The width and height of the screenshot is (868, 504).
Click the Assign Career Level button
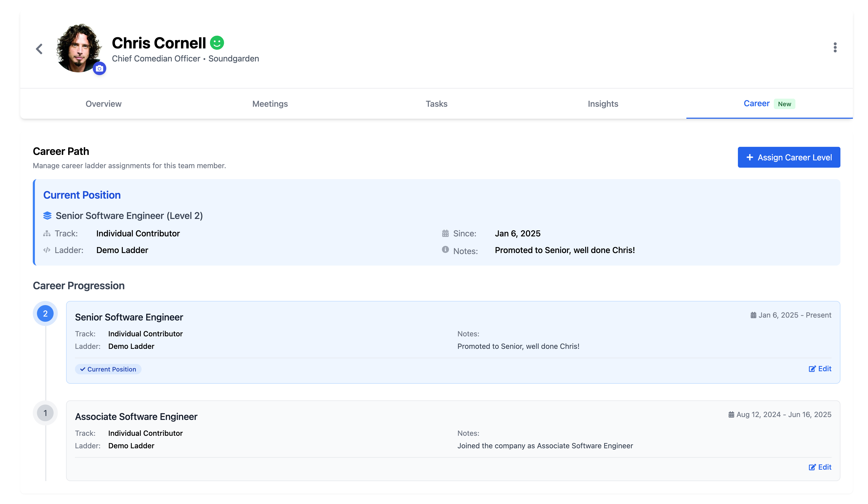coord(789,157)
